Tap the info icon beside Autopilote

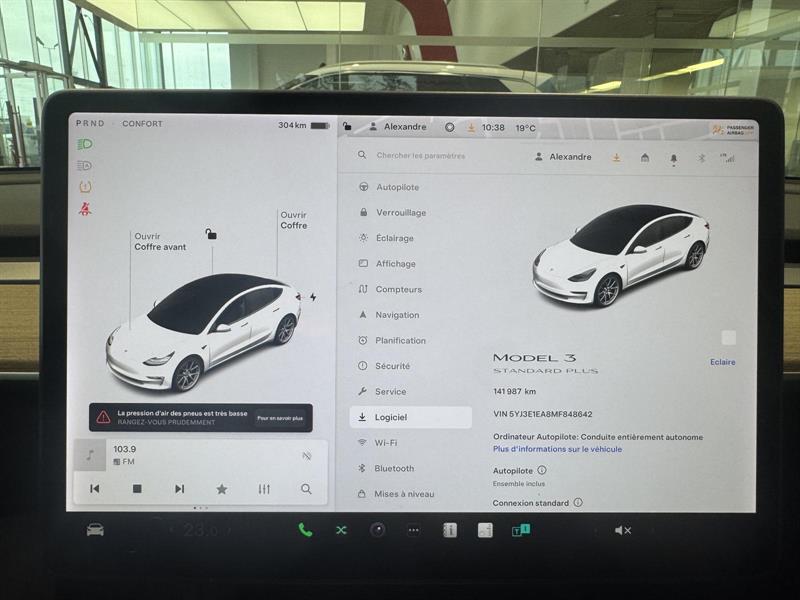(542, 470)
